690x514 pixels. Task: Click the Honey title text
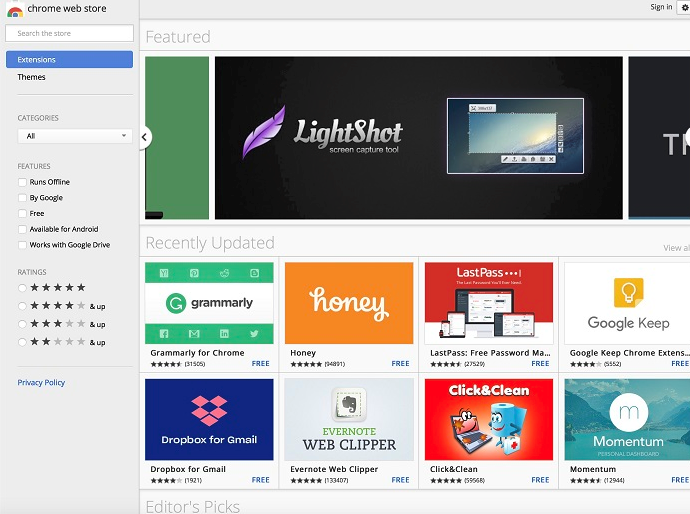(303, 353)
